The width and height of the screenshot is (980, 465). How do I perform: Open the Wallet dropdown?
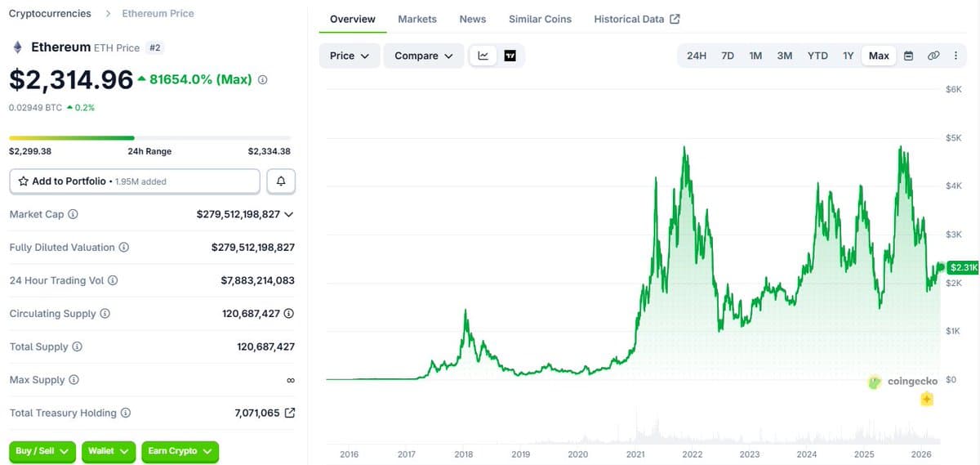(109, 451)
